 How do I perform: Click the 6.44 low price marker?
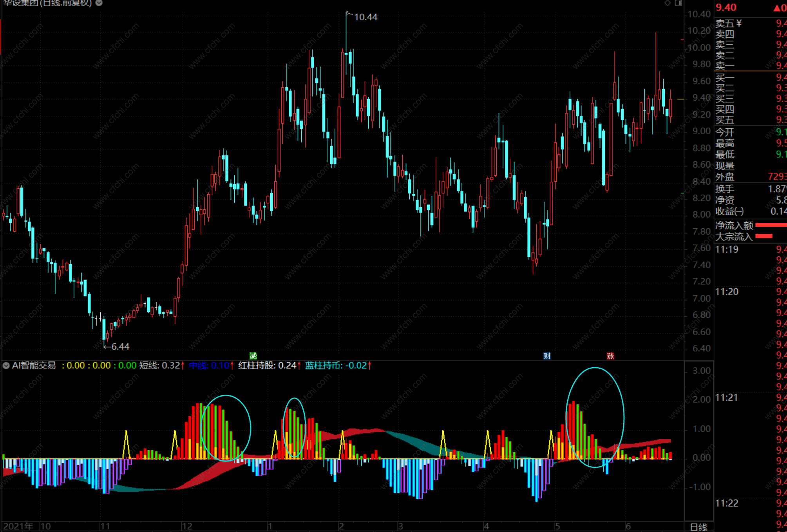coord(119,346)
